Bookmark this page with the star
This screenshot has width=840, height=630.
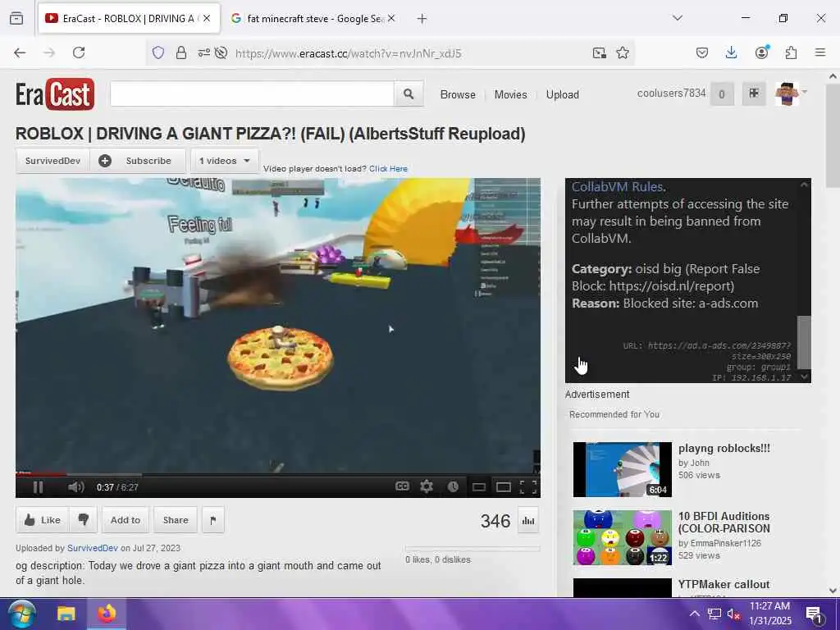tap(623, 52)
